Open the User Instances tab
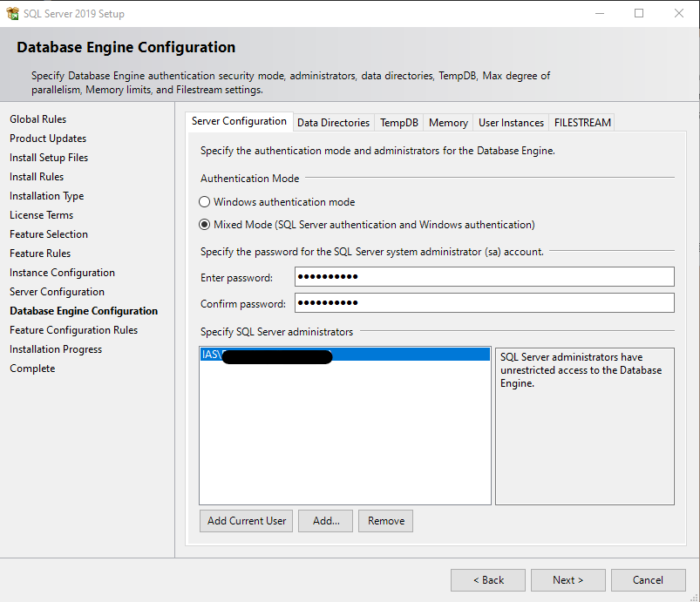Screen dimensions: 700x602 511,123
